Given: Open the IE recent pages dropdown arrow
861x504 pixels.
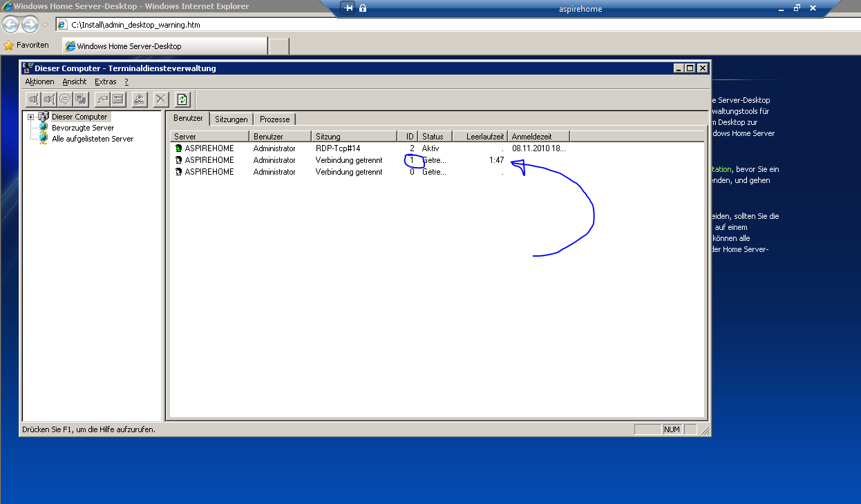Looking at the screenshot, I should pos(45,25).
